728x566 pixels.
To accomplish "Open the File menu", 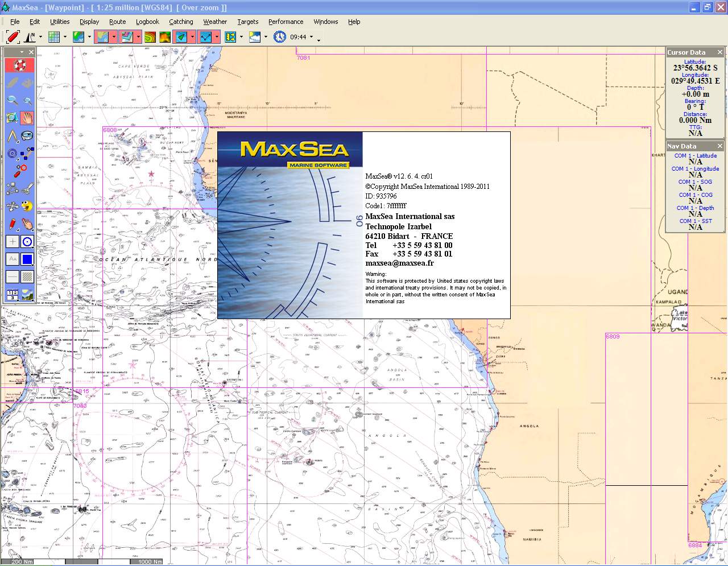I will 15,22.
